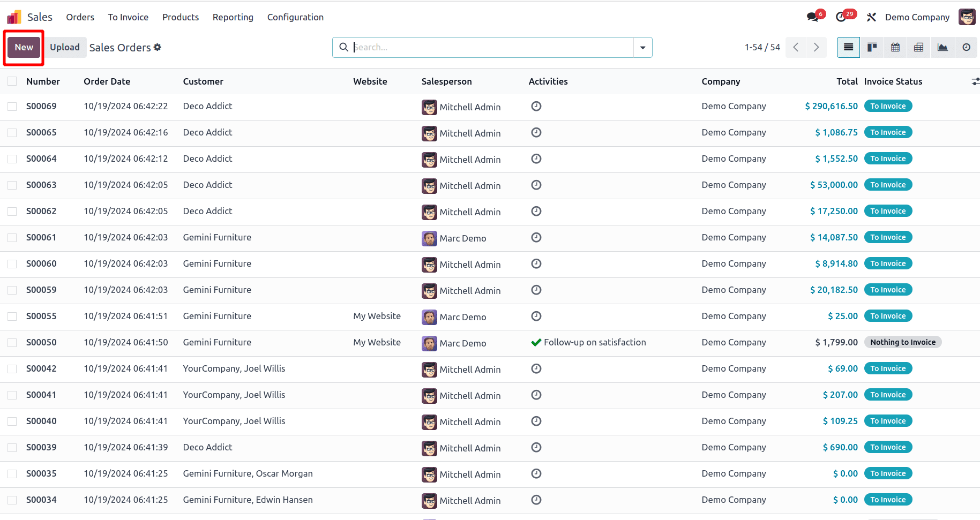Click the activity clock for S00065
The image size is (980, 520).
click(x=536, y=132)
